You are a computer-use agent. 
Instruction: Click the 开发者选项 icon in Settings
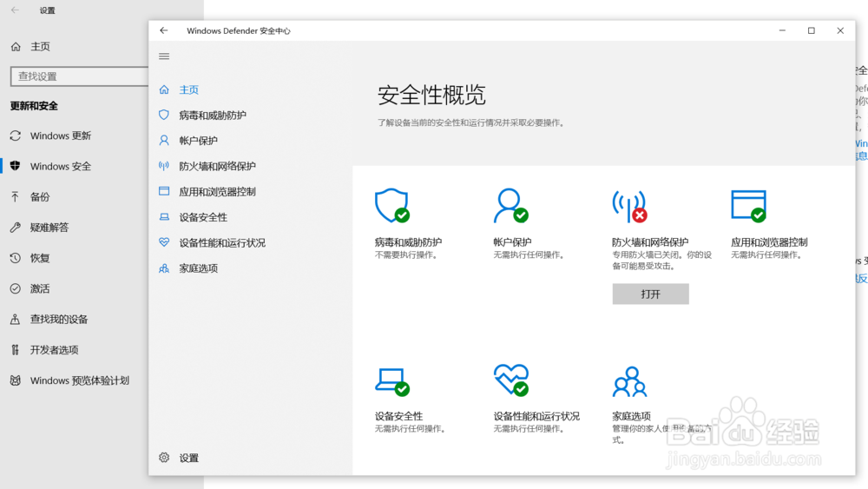click(16, 349)
